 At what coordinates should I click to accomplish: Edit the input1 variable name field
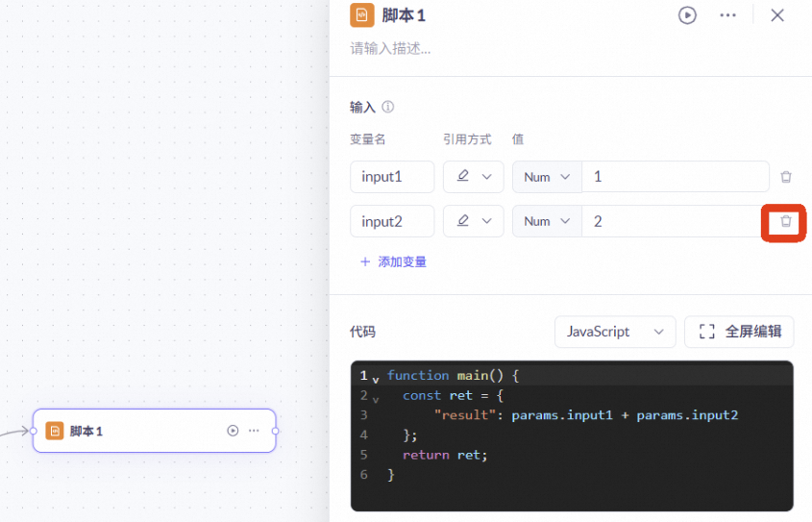pos(392,177)
